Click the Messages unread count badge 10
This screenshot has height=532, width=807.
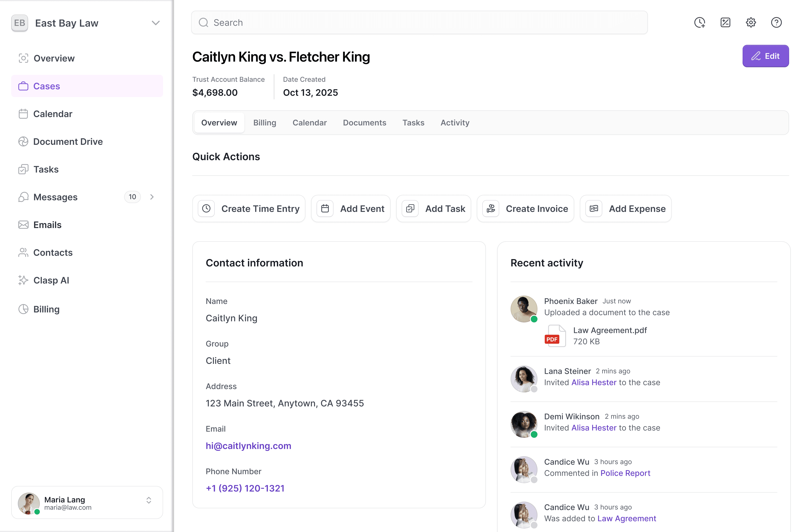[132, 197]
